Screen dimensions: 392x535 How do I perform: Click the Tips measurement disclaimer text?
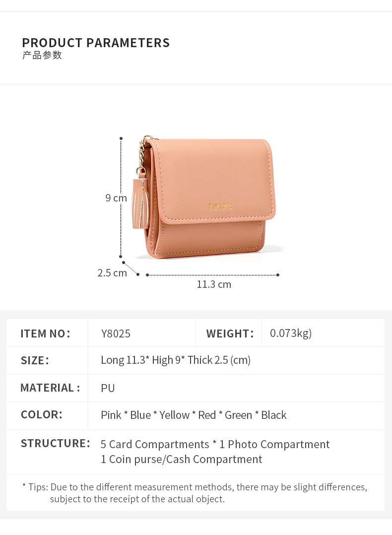click(x=195, y=493)
